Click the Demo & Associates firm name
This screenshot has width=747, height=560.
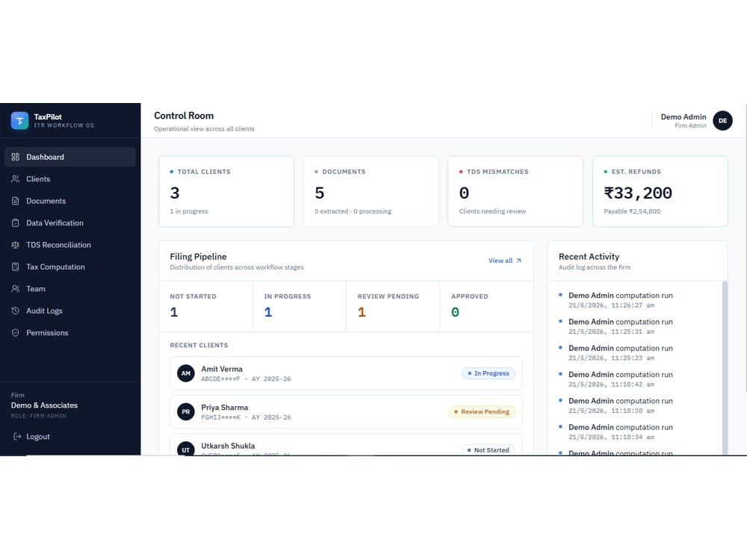(44, 405)
